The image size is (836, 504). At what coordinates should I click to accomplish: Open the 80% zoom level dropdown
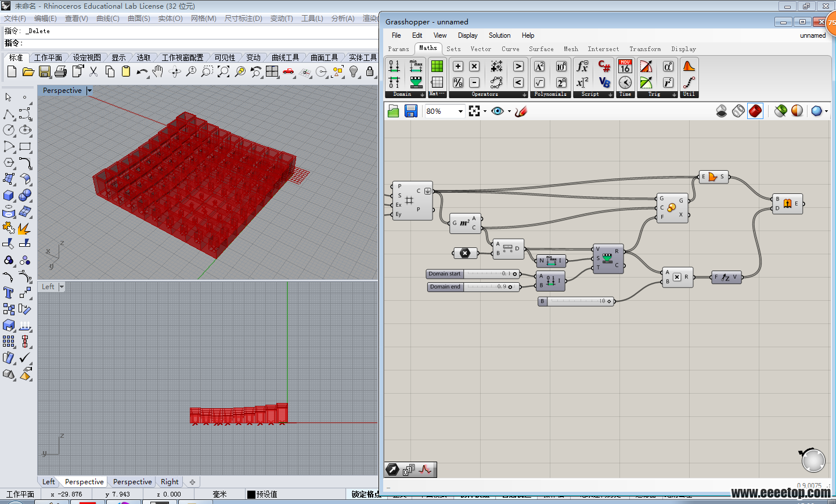460,111
